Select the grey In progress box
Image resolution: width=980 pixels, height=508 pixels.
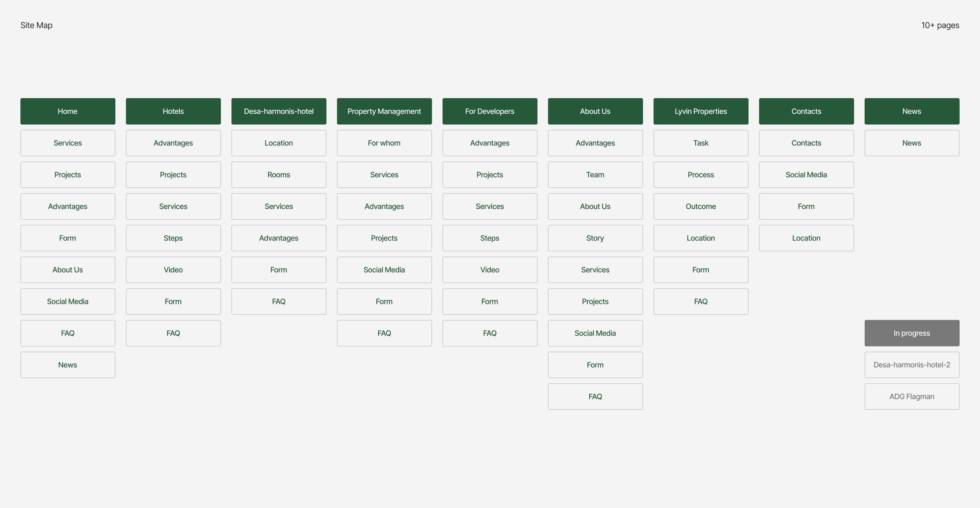click(912, 333)
